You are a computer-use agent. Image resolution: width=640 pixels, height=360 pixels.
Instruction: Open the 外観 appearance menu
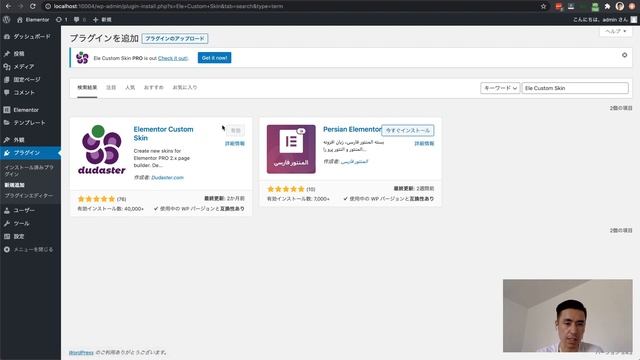(14, 140)
